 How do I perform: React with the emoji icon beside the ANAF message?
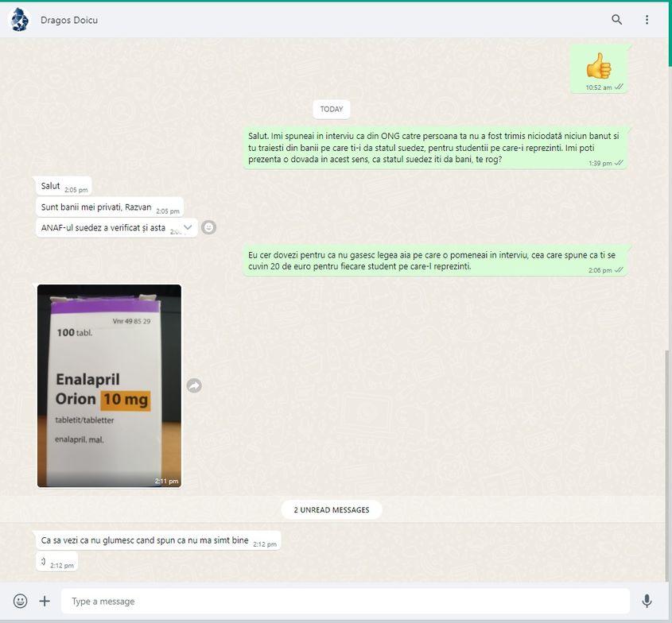pyautogui.click(x=208, y=227)
